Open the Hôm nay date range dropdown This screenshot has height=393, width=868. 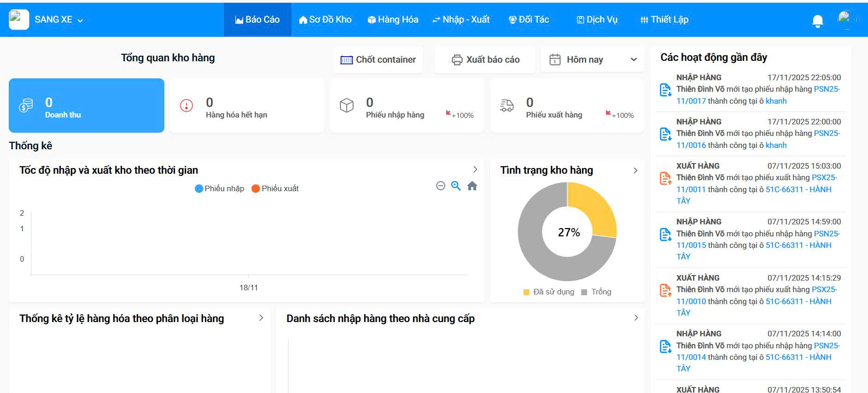click(593, 59)
